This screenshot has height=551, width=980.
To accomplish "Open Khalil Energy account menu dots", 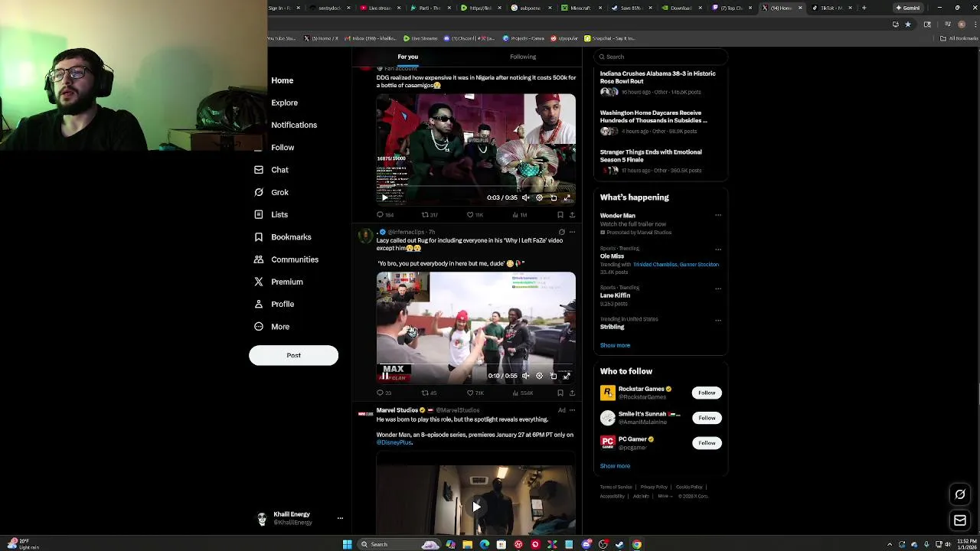I will pos(340,518).
